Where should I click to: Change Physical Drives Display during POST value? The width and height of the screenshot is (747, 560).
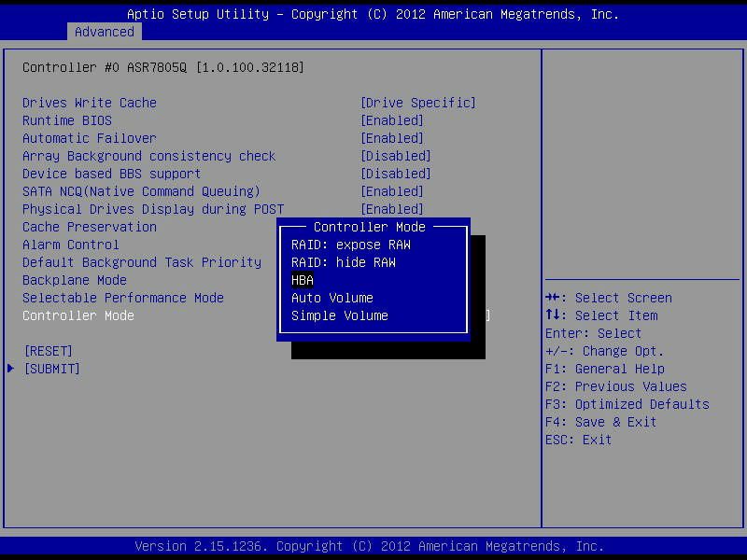coord(391,209)
